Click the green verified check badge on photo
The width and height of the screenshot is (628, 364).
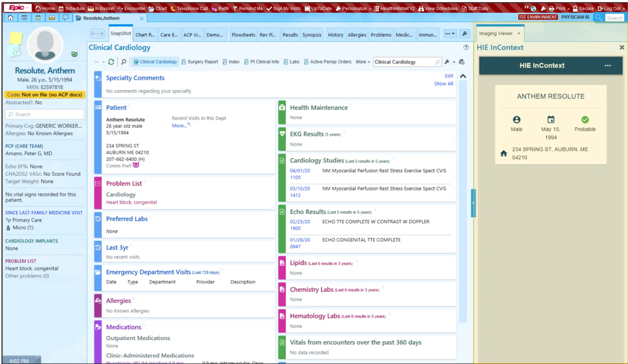pos(75,55)
